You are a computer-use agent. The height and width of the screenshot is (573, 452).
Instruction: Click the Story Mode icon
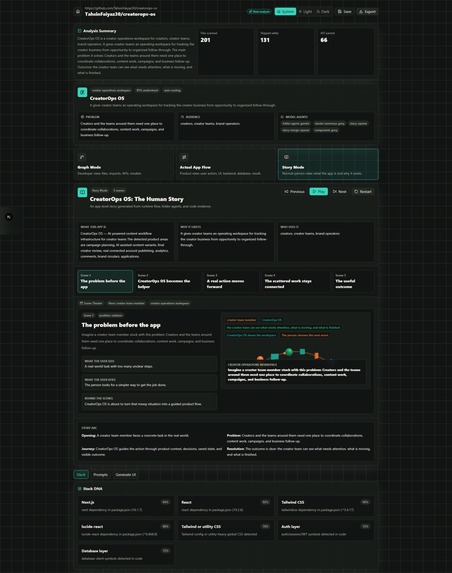pyautogui.click(x=286, y=157)
